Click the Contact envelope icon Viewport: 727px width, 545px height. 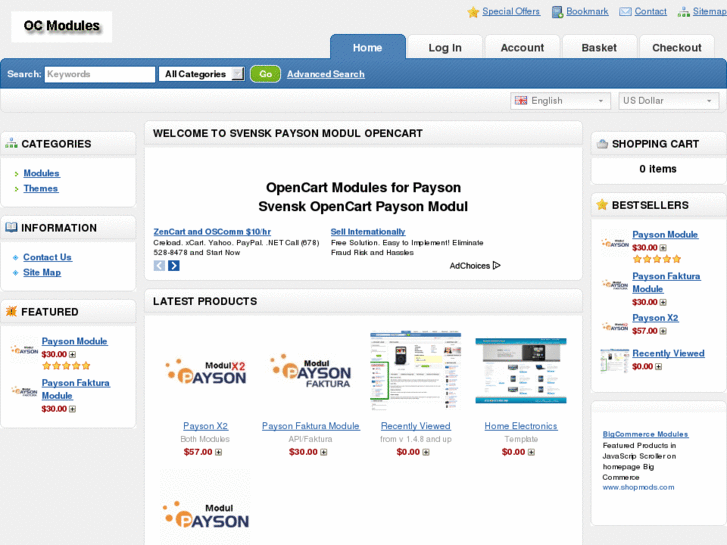[625, 12]
